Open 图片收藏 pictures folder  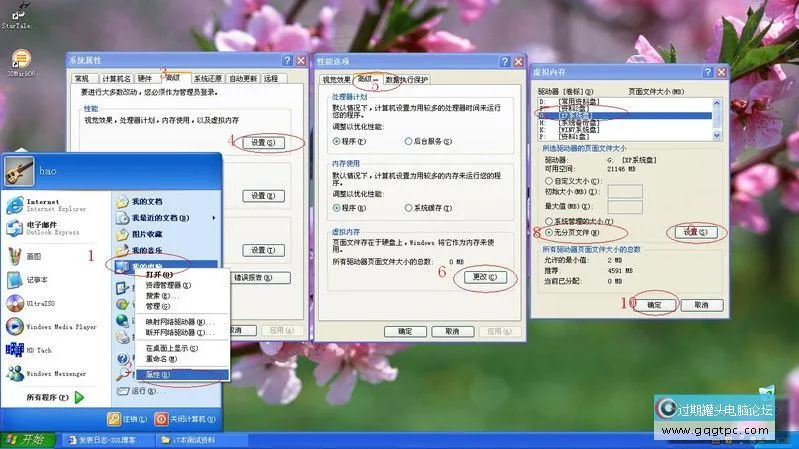pyautogui.click(x=140, y=234)
